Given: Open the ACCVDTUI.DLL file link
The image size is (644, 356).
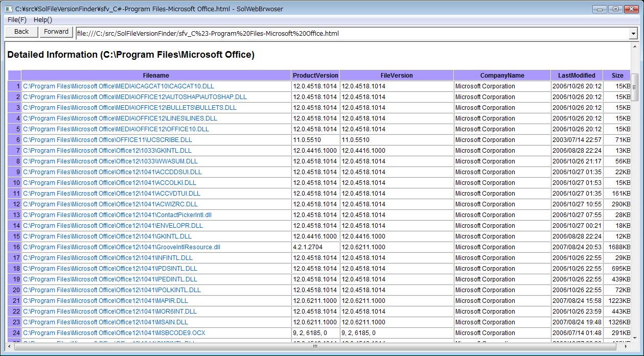Looking at the screenshot, I should 112,194.
